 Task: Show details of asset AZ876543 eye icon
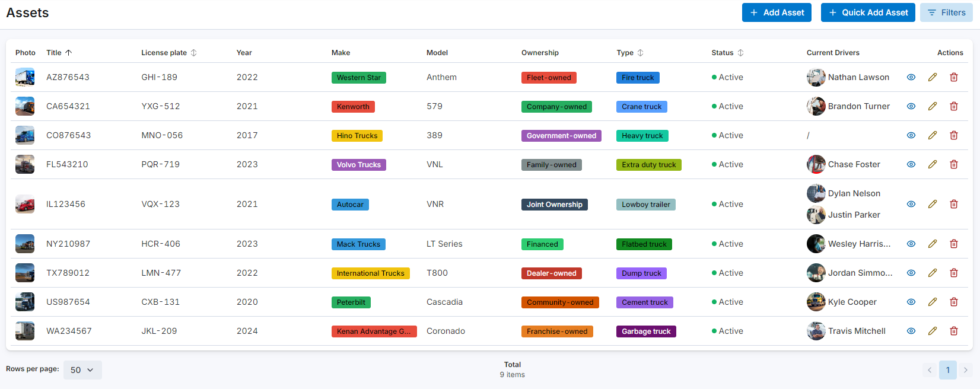coord(911,77)
